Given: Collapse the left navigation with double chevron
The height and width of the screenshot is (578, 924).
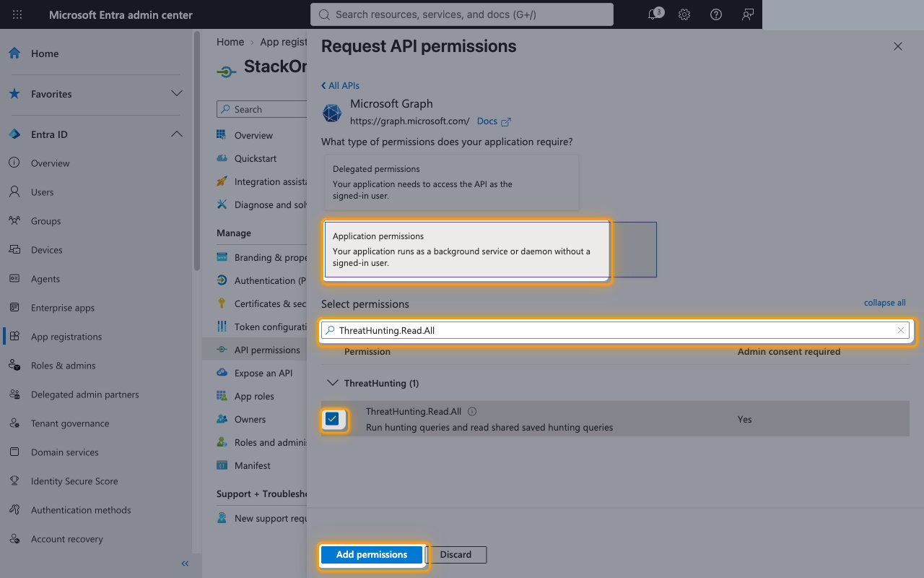Looking at the screenshot, I should point(185,564).
